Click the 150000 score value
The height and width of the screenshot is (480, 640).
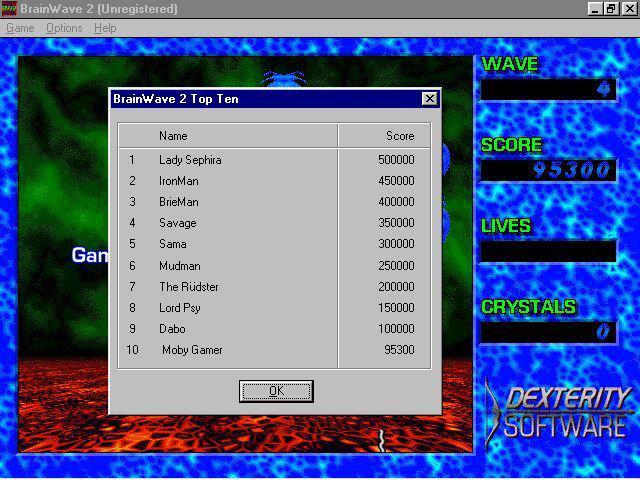[x=396, y=308]
